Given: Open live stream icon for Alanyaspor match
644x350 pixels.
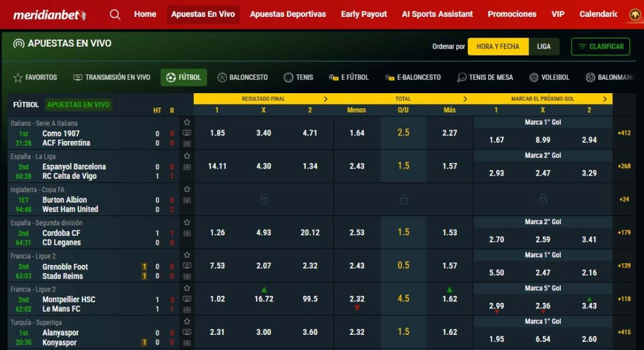Looking at the screenshot, I should point(187,332).
